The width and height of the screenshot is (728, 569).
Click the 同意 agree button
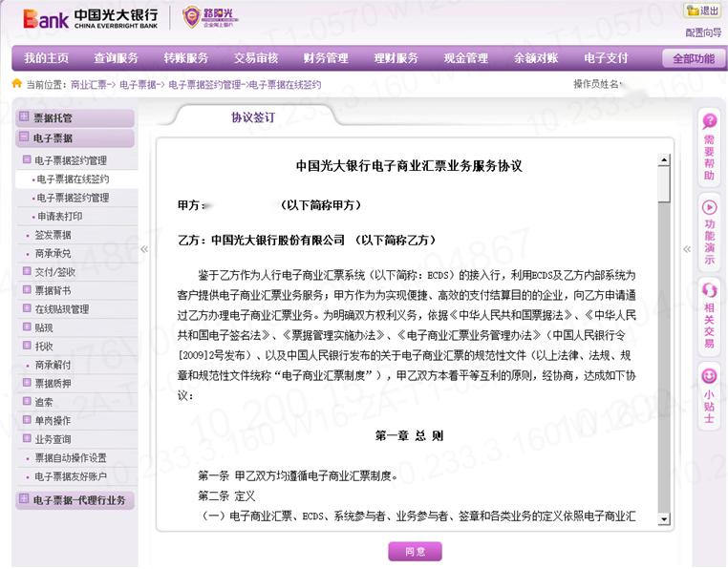point(415,552)
